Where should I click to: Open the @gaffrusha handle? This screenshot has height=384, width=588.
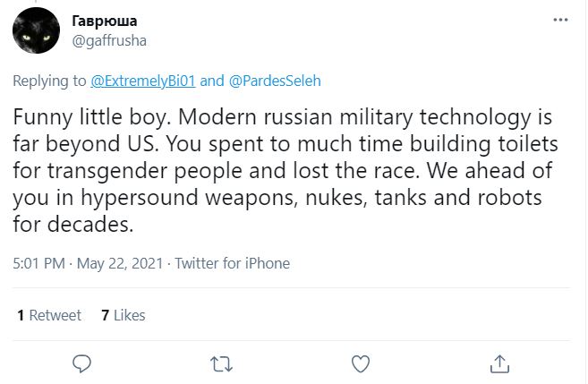coord(109,41)
